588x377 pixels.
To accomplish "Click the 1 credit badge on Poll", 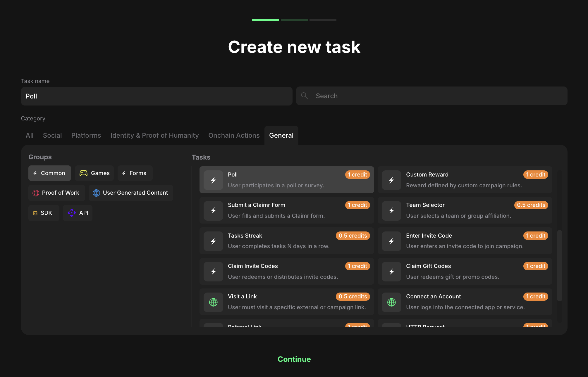I will coord(357,174).
